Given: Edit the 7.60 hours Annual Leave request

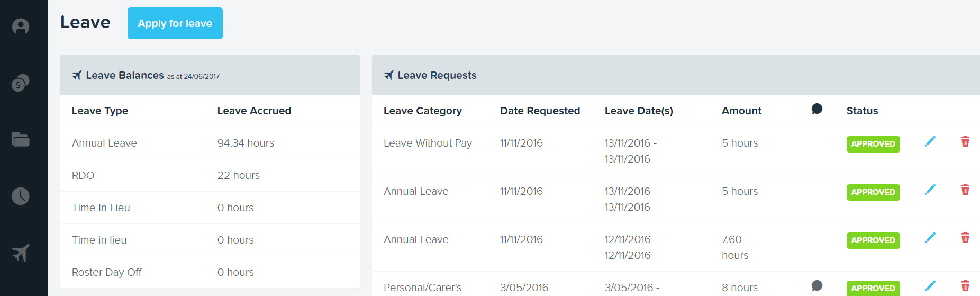Looking at the screenshot, I should tap(930, 238).
